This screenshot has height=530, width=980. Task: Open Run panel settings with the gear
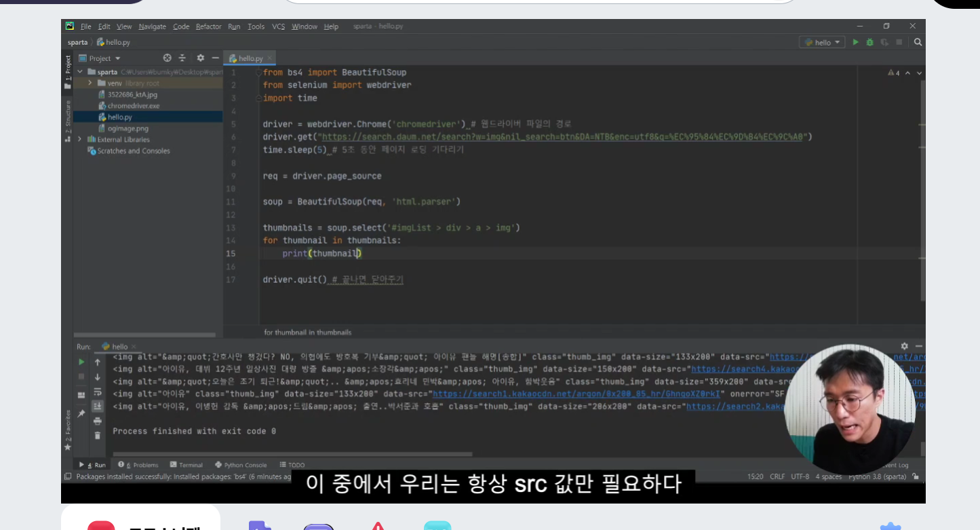tap(904, 346)
